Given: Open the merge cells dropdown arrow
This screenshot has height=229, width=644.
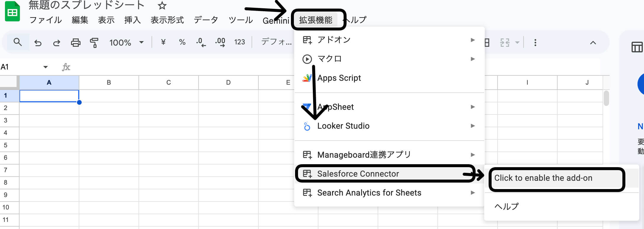Looking at the screenshot, I should 517,43.
